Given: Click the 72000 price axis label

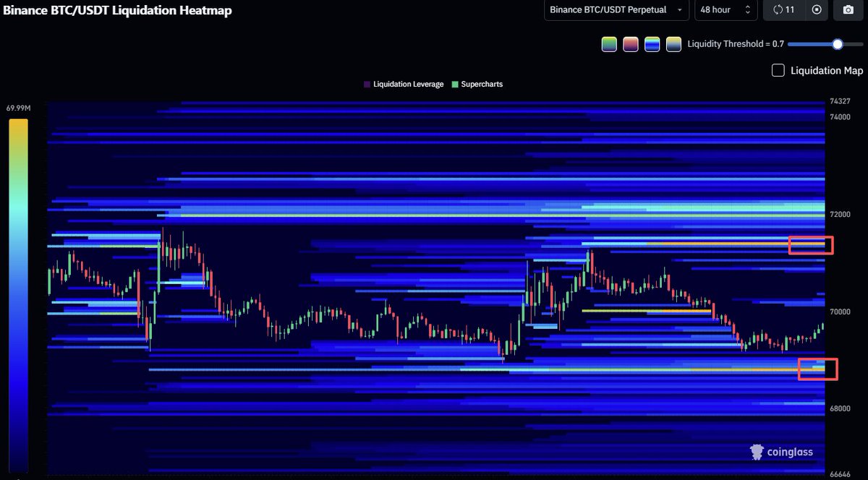Looking at the screenshot, I should pos(840,215).
